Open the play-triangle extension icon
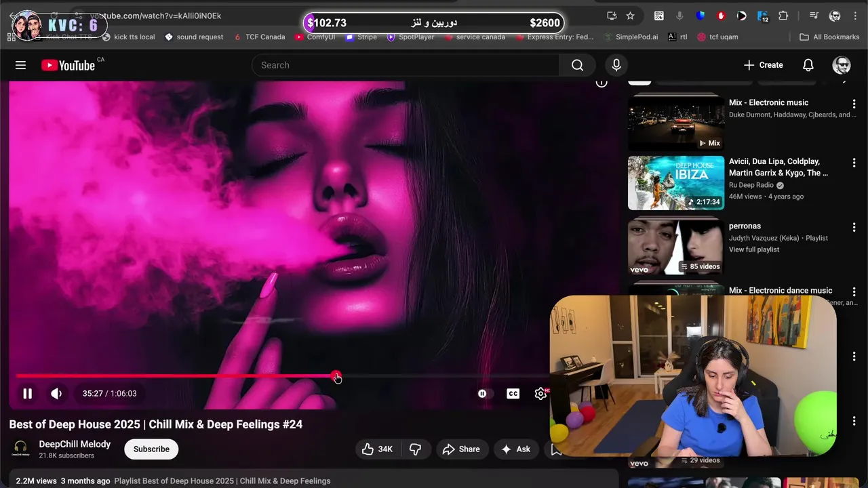This screenshot has width=868, height=488. (x=742, y=16)
